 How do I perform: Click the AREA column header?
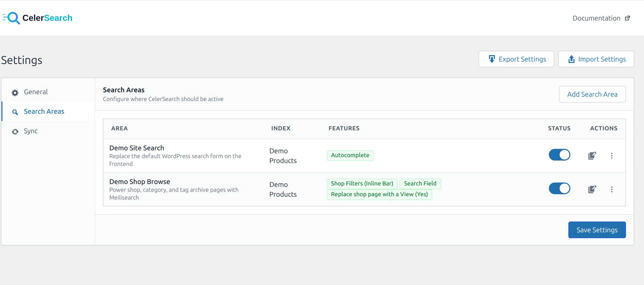point(120,128)
